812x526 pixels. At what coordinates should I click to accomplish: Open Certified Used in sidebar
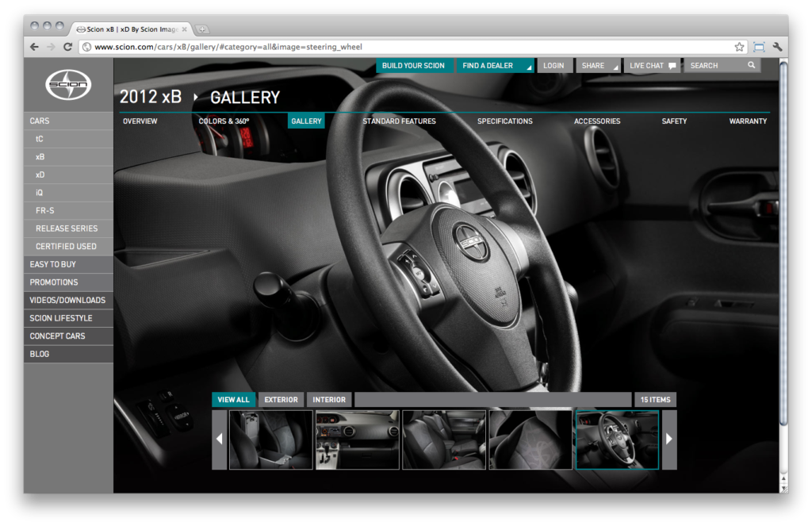[68, 246]
